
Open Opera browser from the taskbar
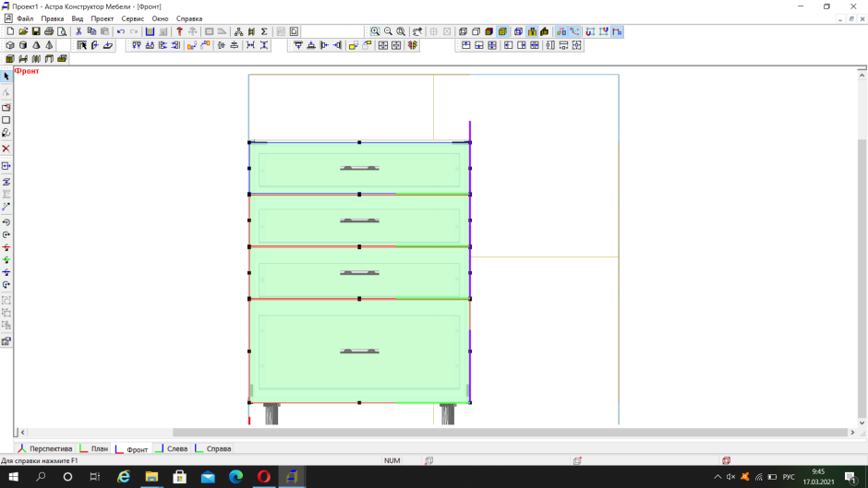263,477
